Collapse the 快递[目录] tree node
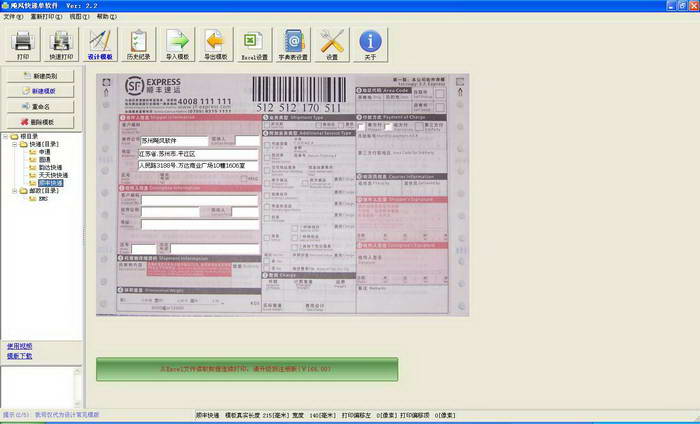 (x=14, y=145)
